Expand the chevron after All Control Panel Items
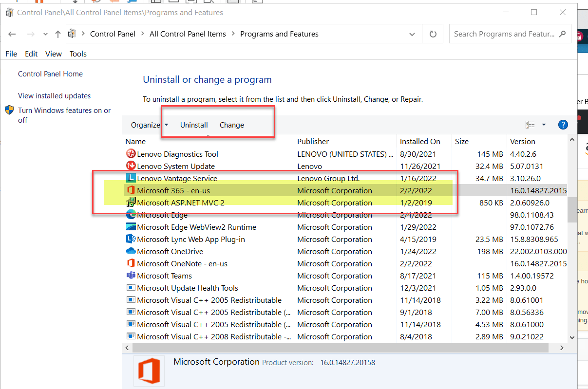 [233, 34]
